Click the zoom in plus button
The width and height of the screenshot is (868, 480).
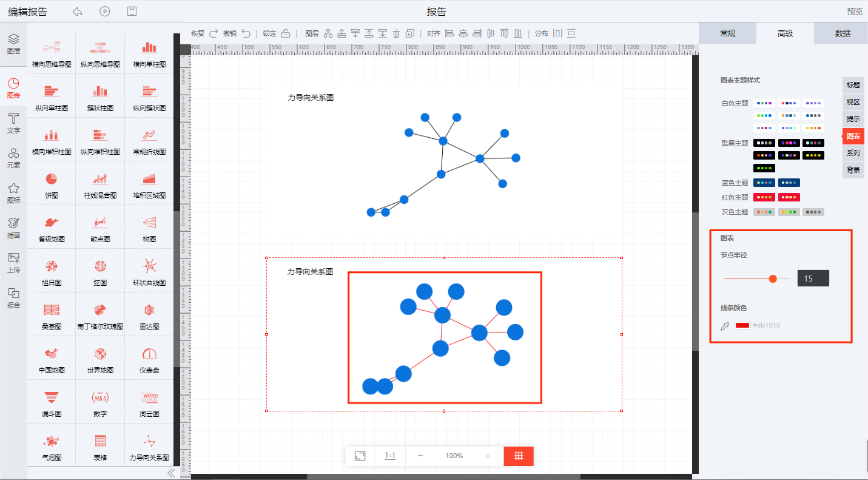point(488,456)
